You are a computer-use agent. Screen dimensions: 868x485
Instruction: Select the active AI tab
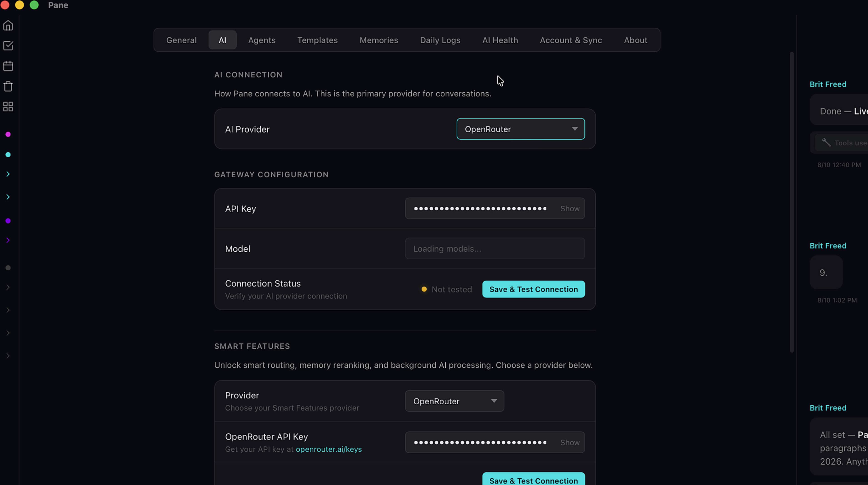pyautogui.click(x=222, y=40)
